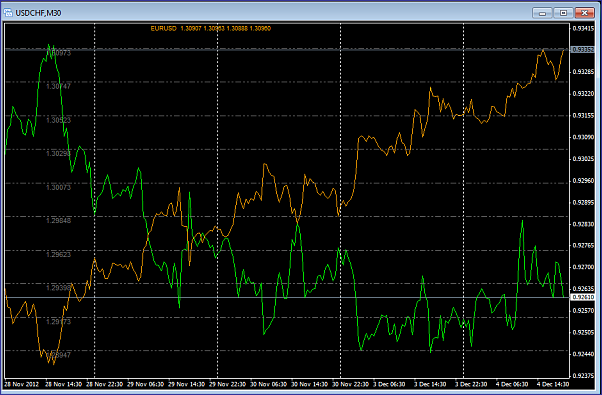
Task: Click the 30 Nov 14:30 time label
Action: click(309, 384)
